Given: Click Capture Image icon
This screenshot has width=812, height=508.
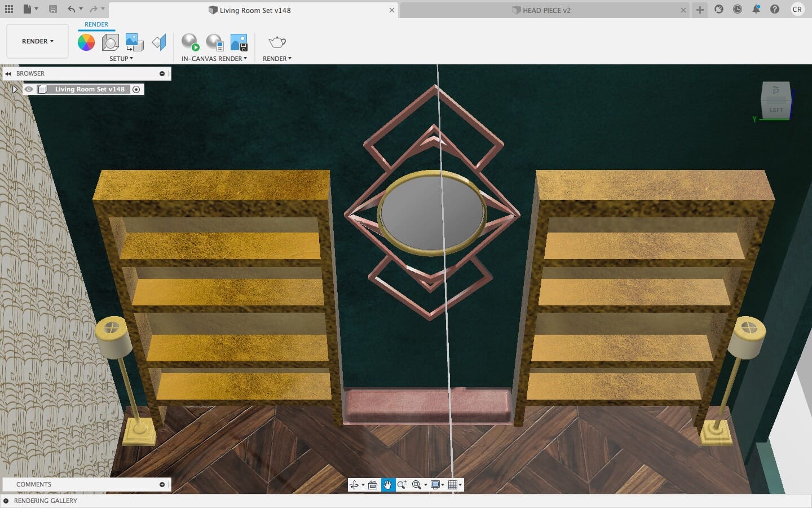Looking at the screenshot, I should [x=239, y=42].
